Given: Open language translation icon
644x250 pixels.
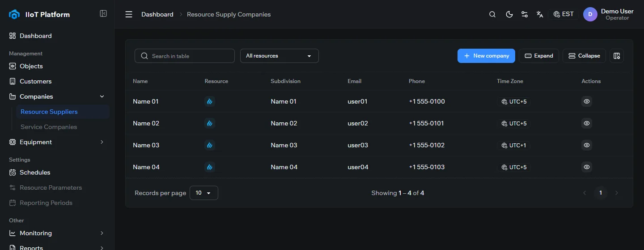Looking at the screenshot, I should coord(540,14).
